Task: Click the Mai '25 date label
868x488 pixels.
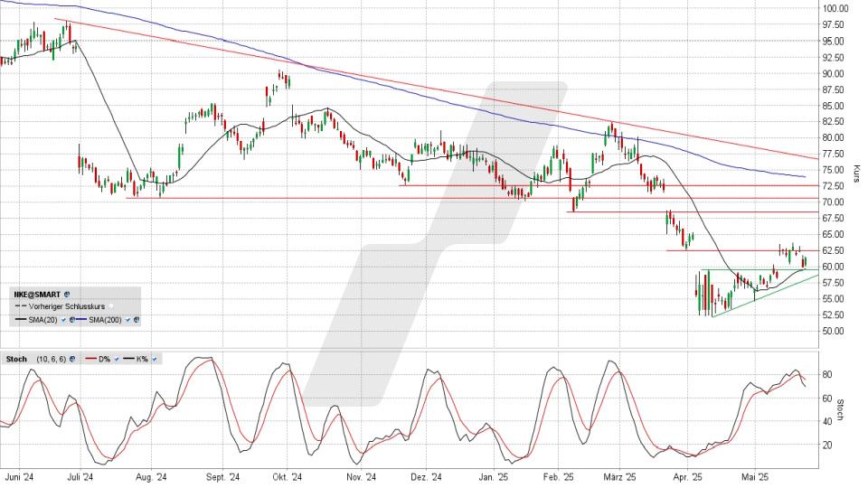Action: coord(755,477)
